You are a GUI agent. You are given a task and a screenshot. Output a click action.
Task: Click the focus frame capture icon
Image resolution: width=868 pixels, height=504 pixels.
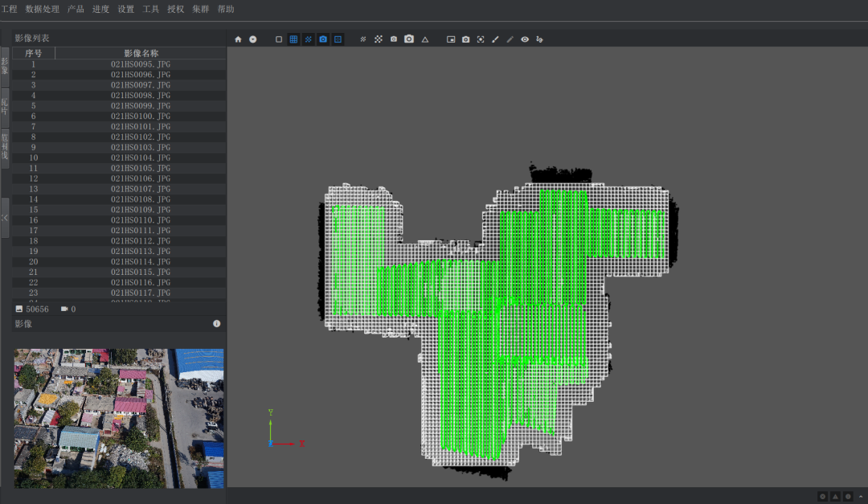point(481,39)
